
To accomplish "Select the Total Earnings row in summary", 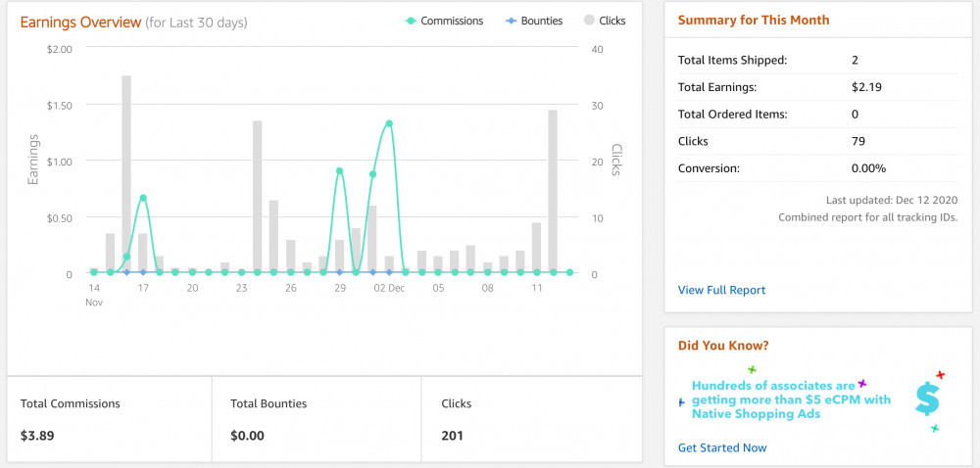I will pos(817,87).
